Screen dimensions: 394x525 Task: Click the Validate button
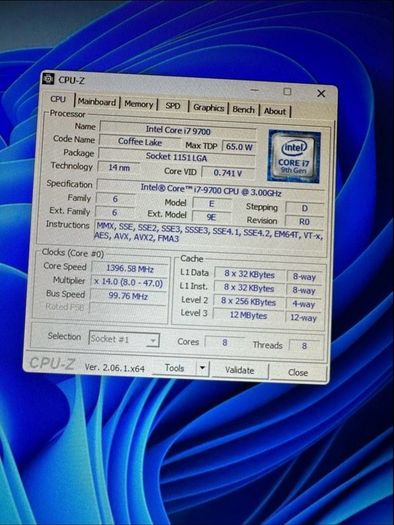[x=240, y=370]
